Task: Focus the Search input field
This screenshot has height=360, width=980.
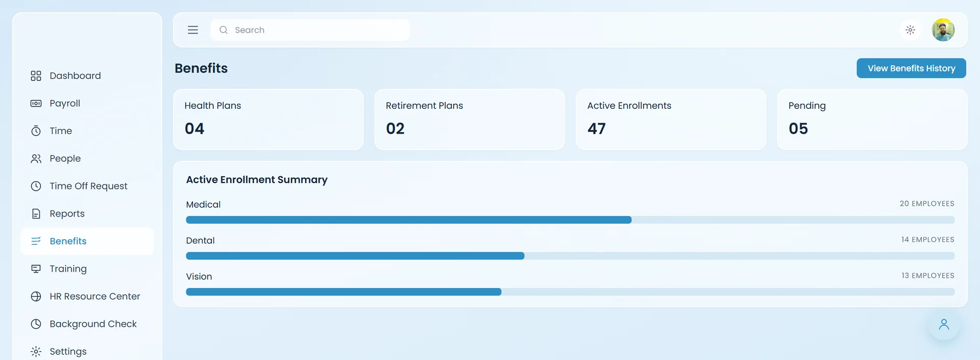Action: (310, 30)
